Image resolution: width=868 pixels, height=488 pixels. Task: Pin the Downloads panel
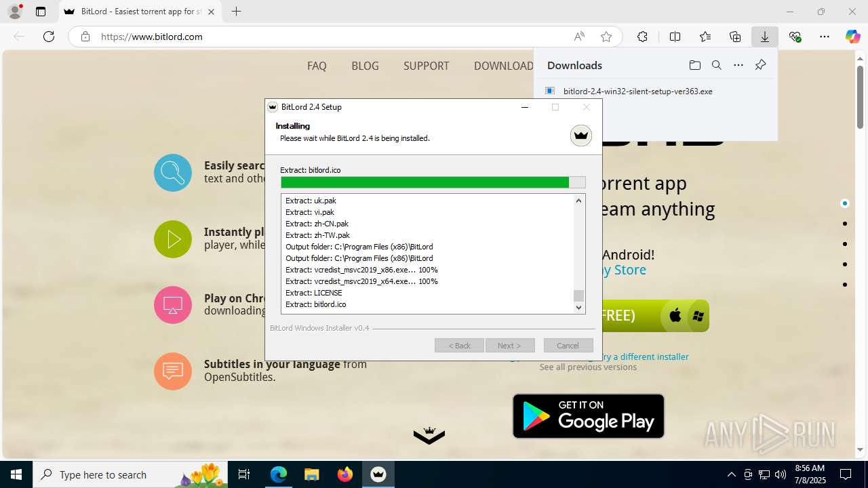[760, 65]
